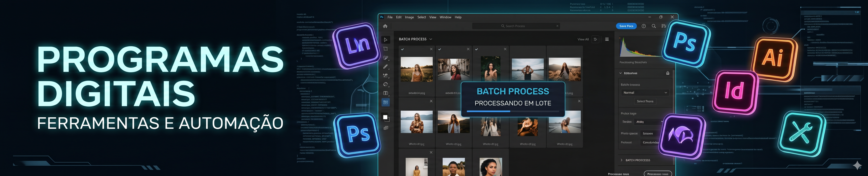The width and height of the screenshot is (868, 176).
Task: Open the Edit menu
Action: [399, 17]
